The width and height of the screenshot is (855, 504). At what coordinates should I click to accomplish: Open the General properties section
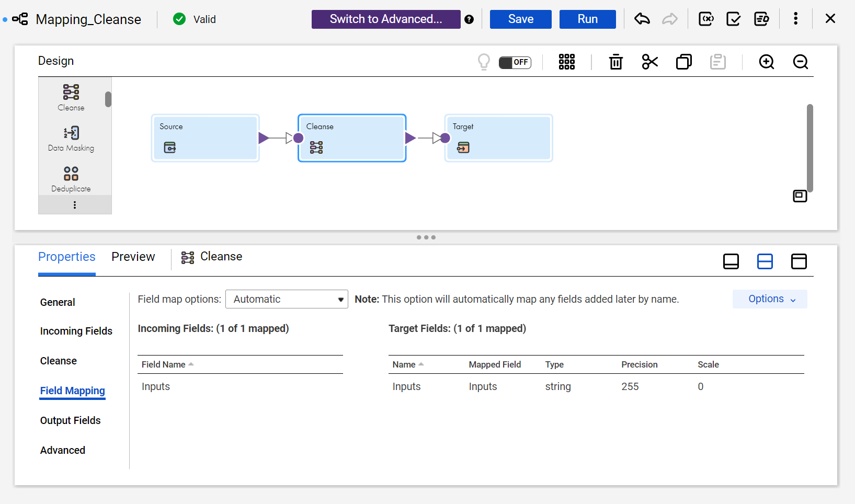coord(58,302)
